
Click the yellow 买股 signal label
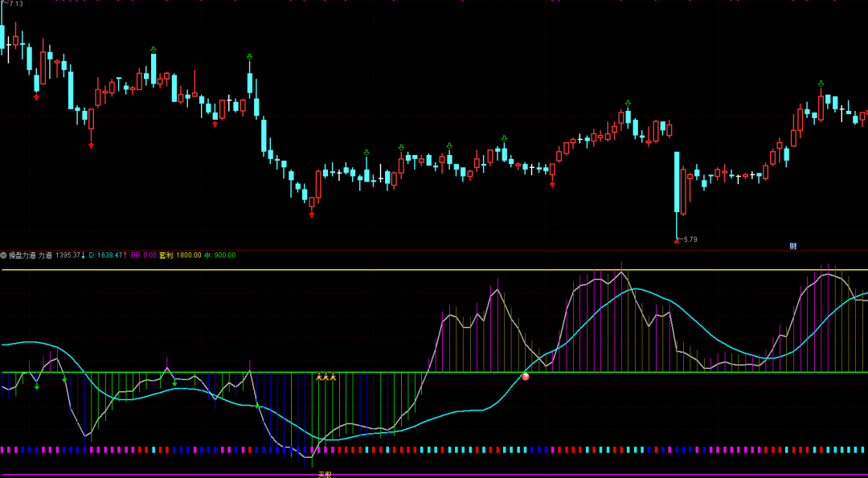pos(325,474)
